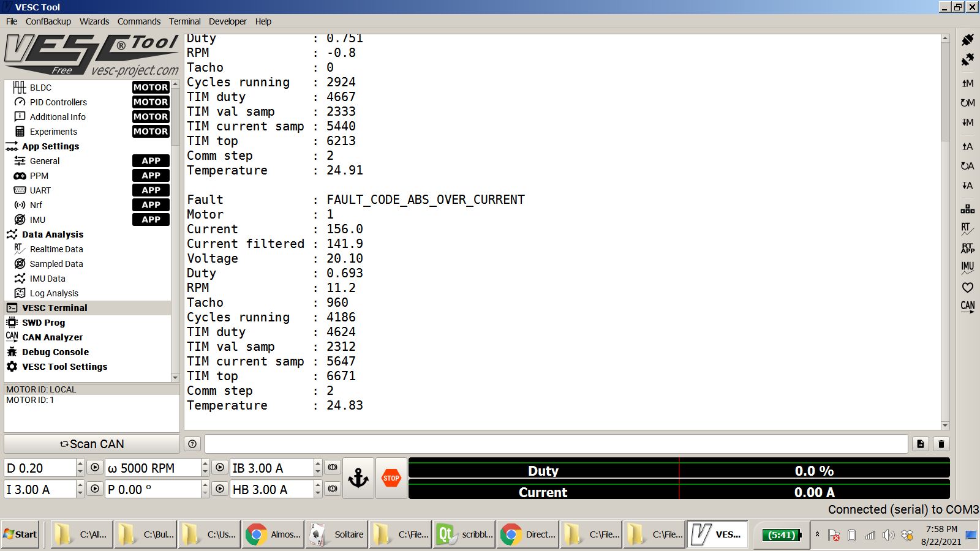Image resolution: width=980 pixels, height=551 pixels.
Task: Click the Read app configuration (up arrow A) icon
Action: (967, 146)
